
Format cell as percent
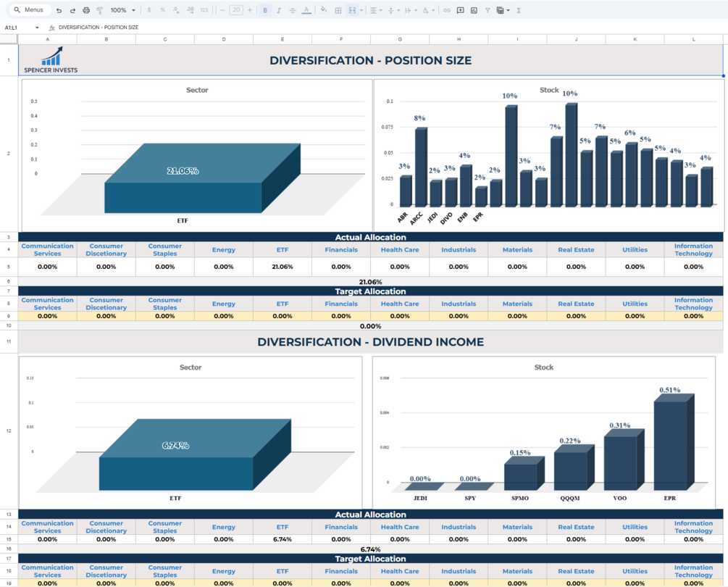tap(162, 10)
